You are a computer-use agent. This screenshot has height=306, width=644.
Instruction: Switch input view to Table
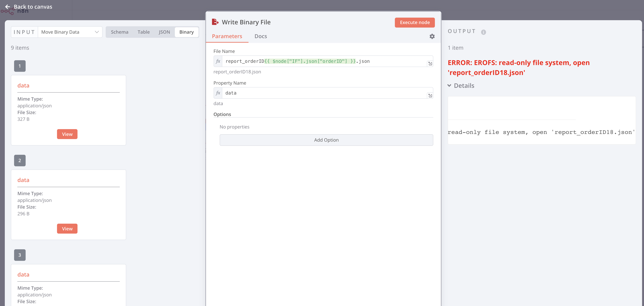pyautogui.click(x=143, y=32)
